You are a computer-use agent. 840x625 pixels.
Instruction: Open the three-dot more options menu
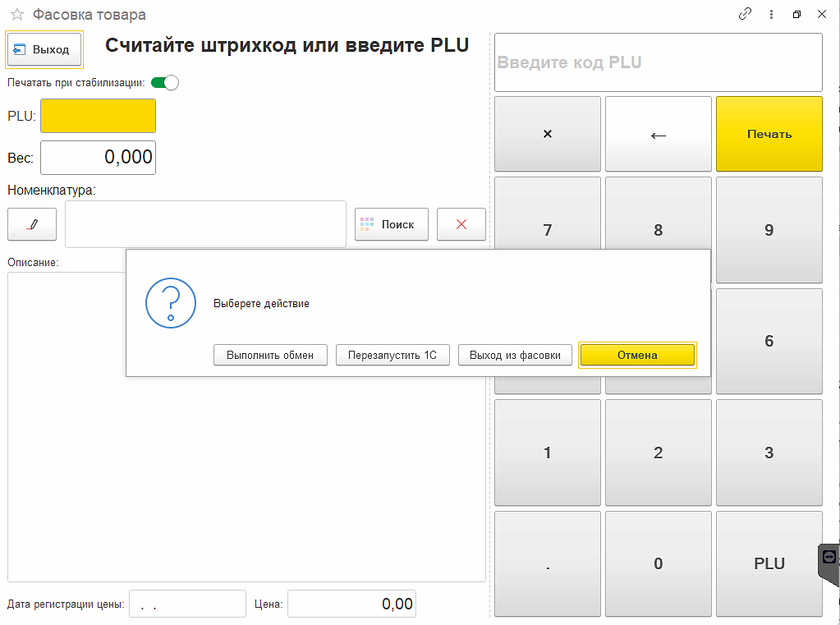point(771,15)
